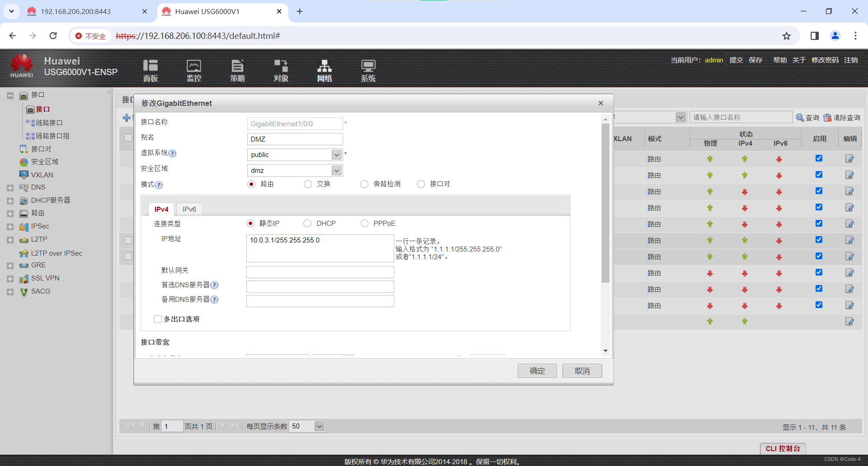Viewport: 868px width, 466px height.
Task: Click the 不安全 security warning icon
Action: pyautogui.click(x=79, y=36)
